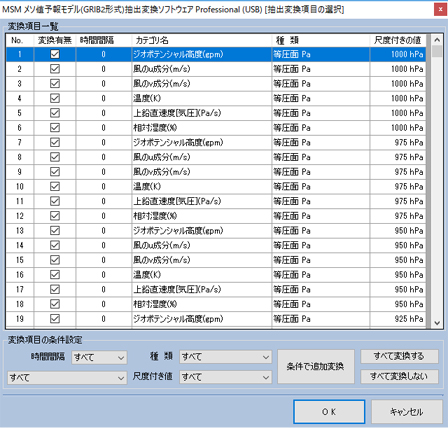Expand the 尺度付き値 dropdown

(225, 377)
